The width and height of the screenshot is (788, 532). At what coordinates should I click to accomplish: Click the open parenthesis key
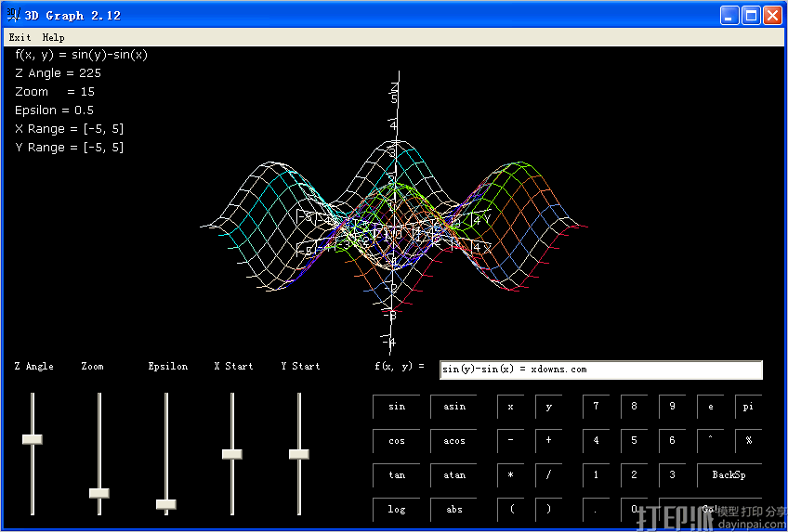pyautogui.click(x=510, y=509)
